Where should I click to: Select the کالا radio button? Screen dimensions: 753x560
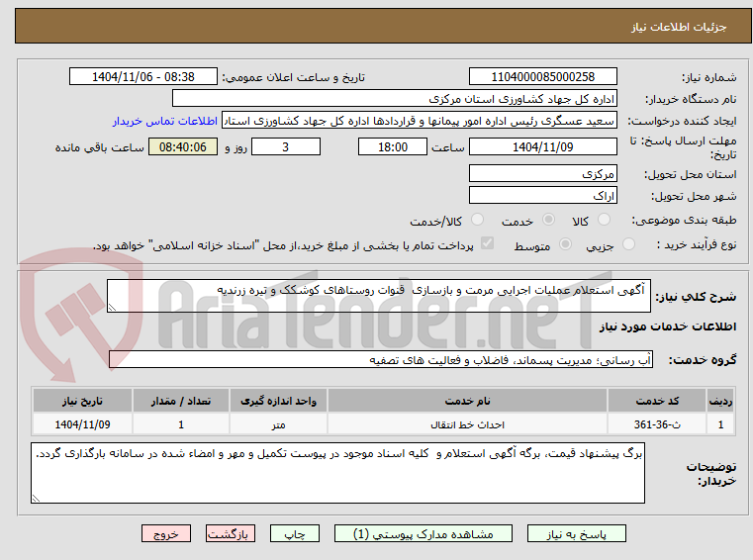coord(604,220)
